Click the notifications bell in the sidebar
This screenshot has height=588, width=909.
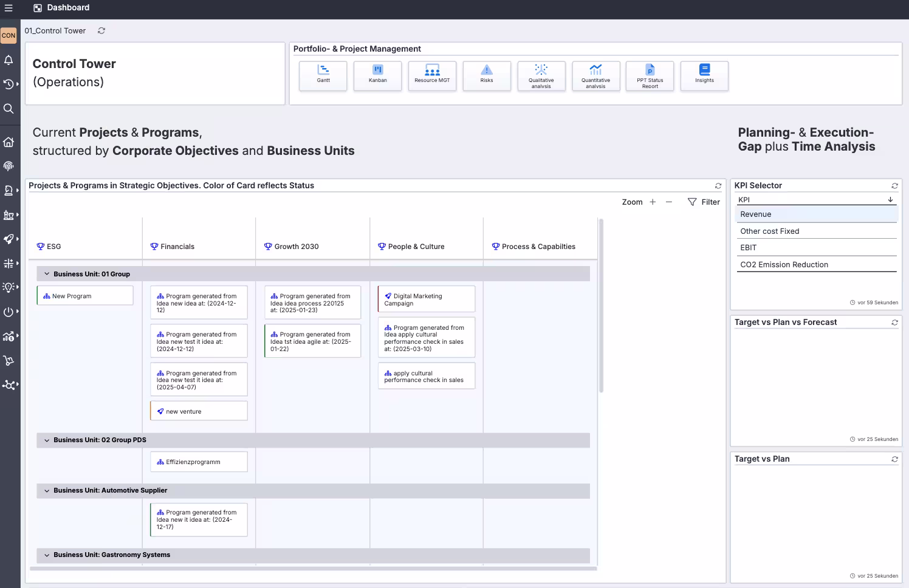(x=9, y=60)
